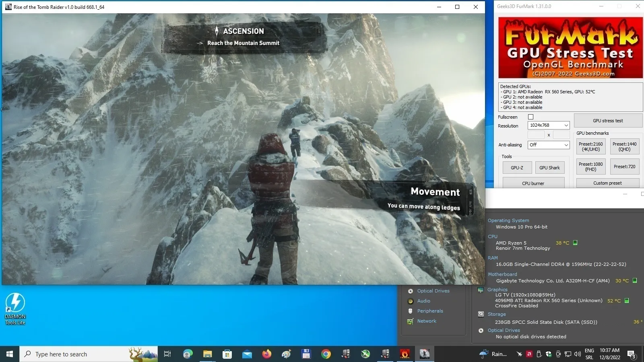Open Operating System link in Speccy summary
644x362 pixels.
pos(508,220)
